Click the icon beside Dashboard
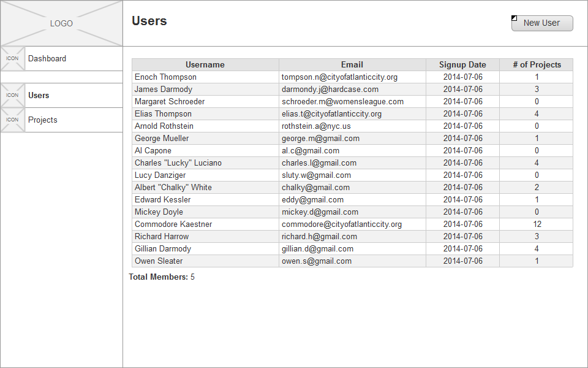The width and height of the screenshot is (588, 368). [13, 59]
